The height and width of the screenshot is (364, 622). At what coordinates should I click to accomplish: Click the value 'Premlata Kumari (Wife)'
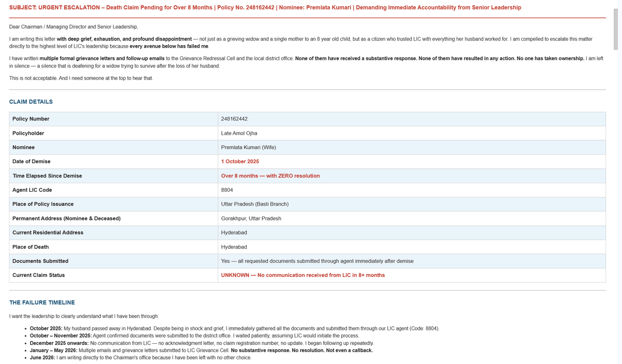click(x=248, y=148)
